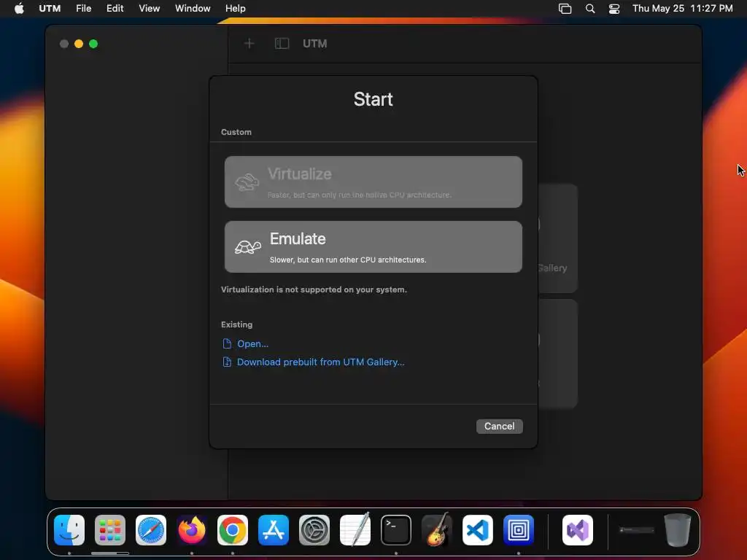Select the greyed-out Virtualize option
Screen dimensions: 747x560
click(373, 182)
